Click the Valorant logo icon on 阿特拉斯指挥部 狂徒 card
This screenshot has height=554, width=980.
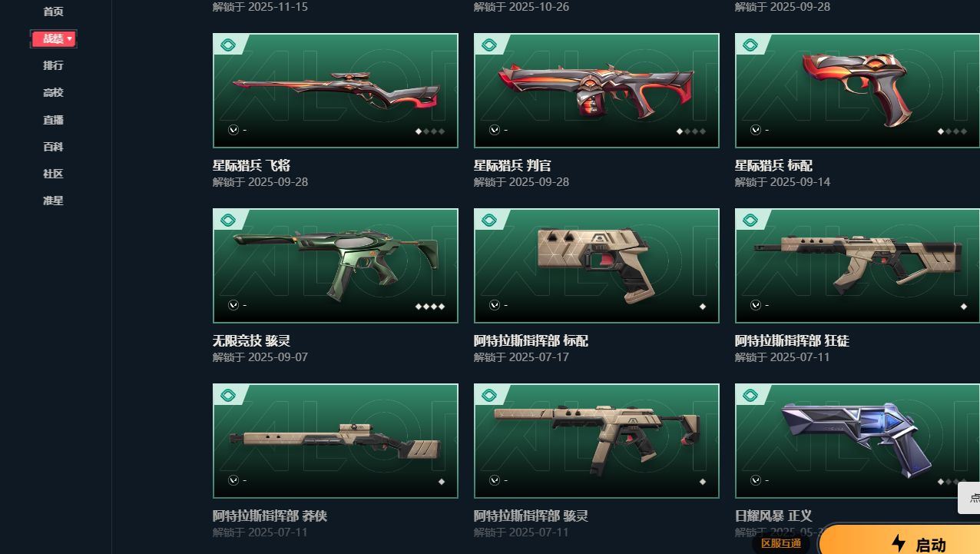point(756,306)
